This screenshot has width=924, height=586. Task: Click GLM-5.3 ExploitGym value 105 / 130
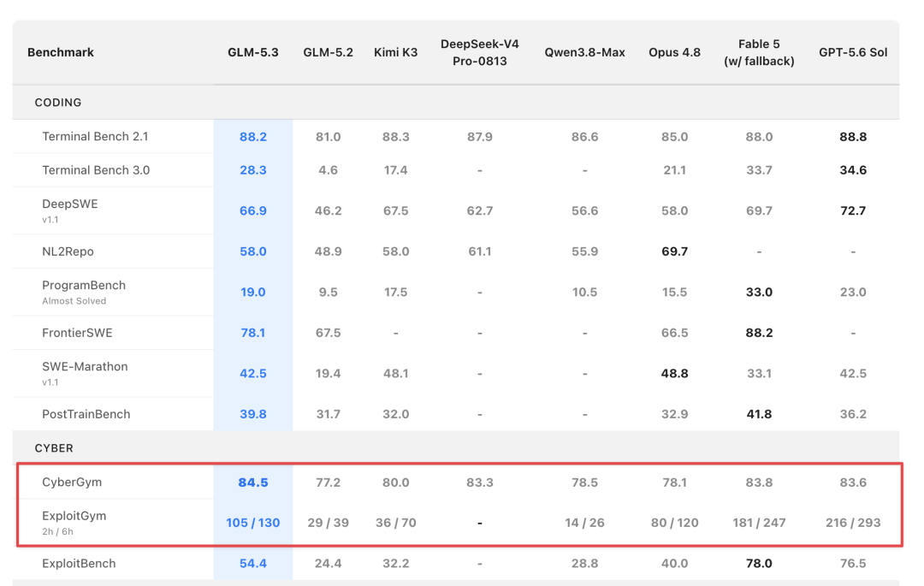252,523
